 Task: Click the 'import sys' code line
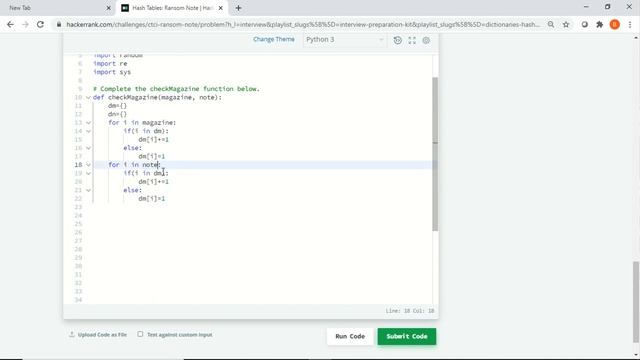click(112, 72)
